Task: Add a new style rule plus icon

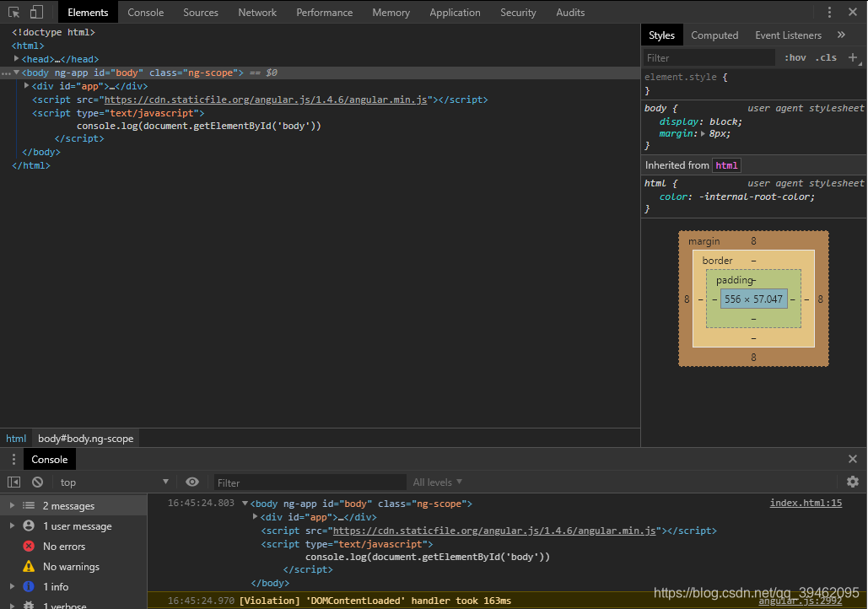Action: 853,57
